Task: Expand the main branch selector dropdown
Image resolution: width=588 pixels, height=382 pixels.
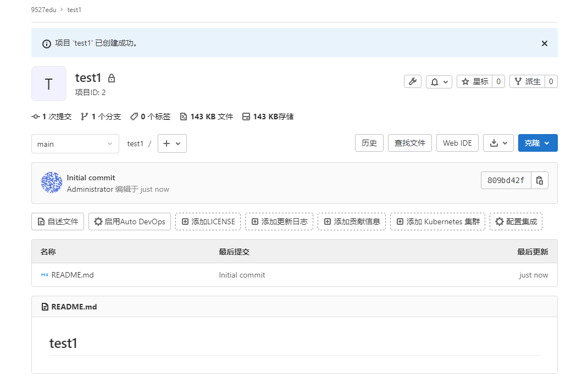Action: click(75, 143)
